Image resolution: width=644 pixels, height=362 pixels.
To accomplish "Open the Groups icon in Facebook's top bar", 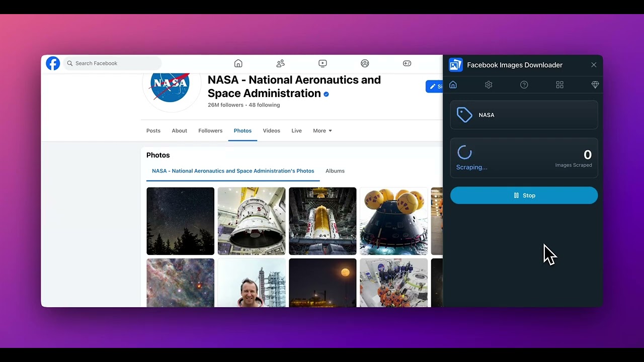I will point(365,63).
